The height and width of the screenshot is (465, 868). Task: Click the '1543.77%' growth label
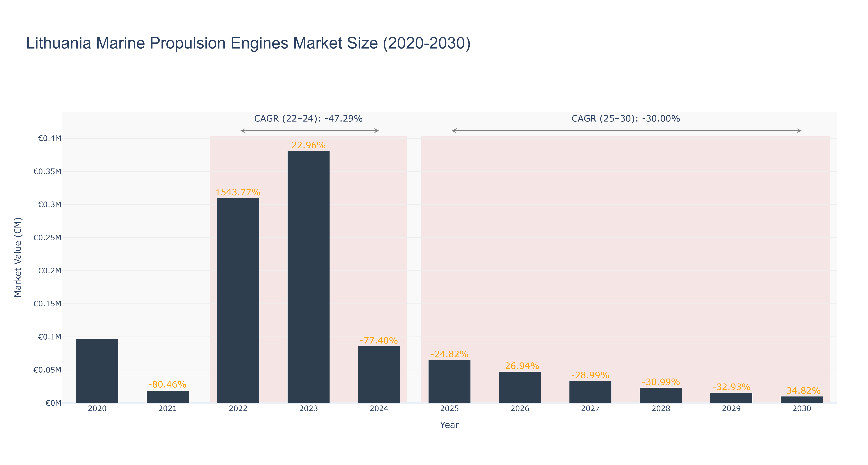pos(238,192)
